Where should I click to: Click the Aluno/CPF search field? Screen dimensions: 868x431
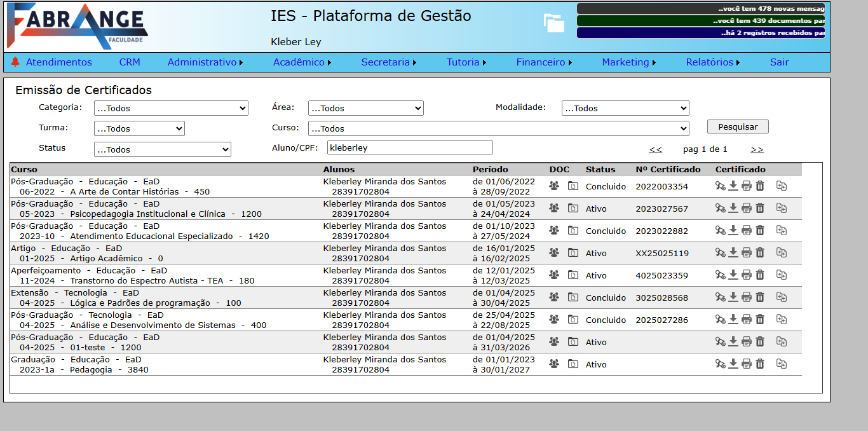click(x=410, y=147)
